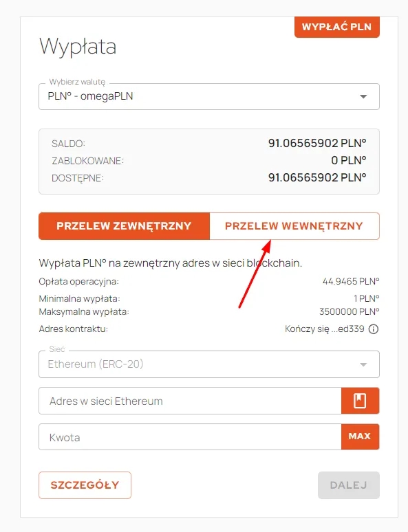Focus the Kwota amount field
The image size is (408, 532).
coord(190,437)
